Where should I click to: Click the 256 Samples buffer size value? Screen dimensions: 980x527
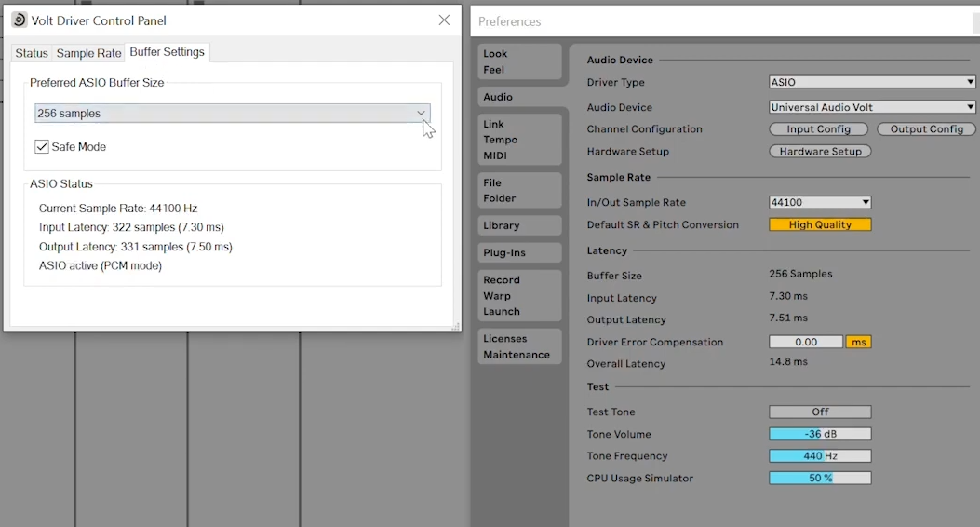(x=800, y=274)
